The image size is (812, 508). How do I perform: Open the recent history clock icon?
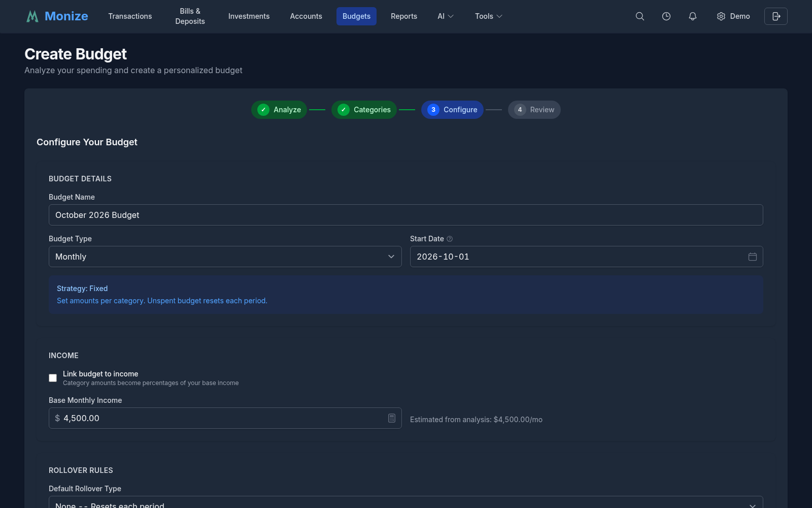[x=666, y=16]
